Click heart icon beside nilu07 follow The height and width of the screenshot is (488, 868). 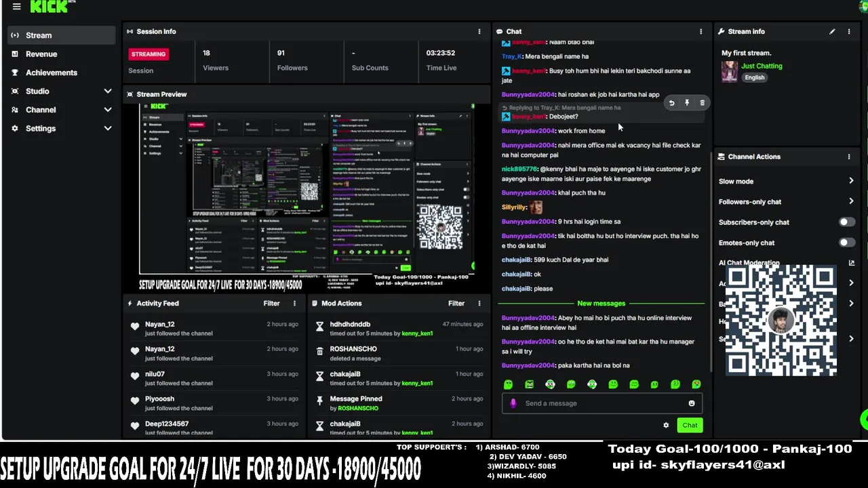135,378
